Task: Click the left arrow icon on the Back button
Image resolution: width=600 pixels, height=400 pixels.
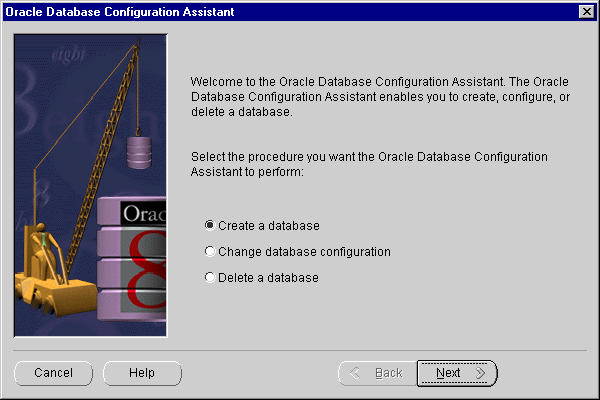Action: 355,373
